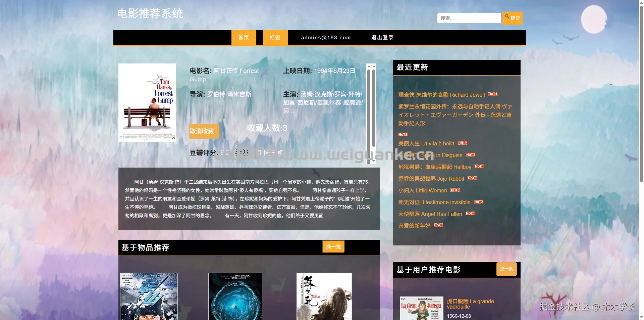Click the page scrollbar up arrow
644x320 pixels.
coord(641,3)
